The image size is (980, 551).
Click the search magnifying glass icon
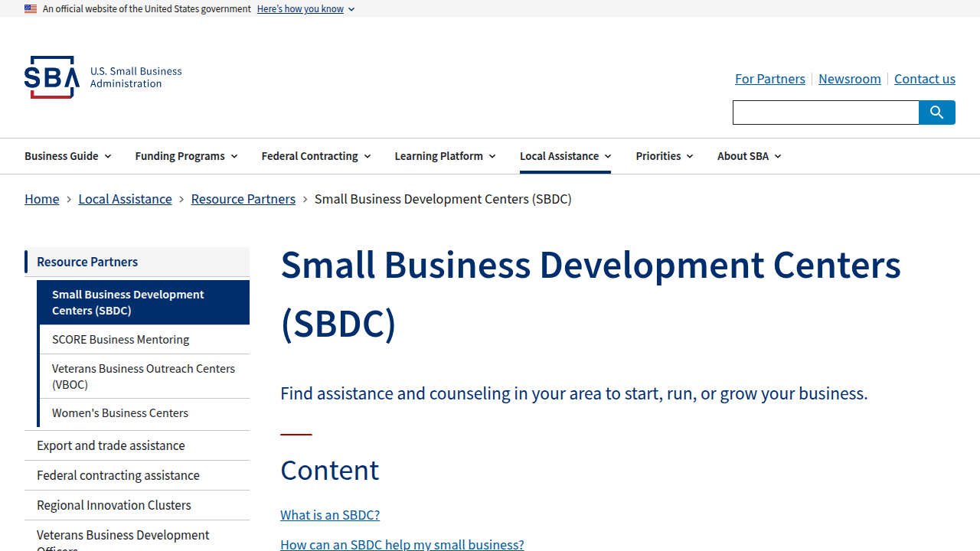click(936, 112)
